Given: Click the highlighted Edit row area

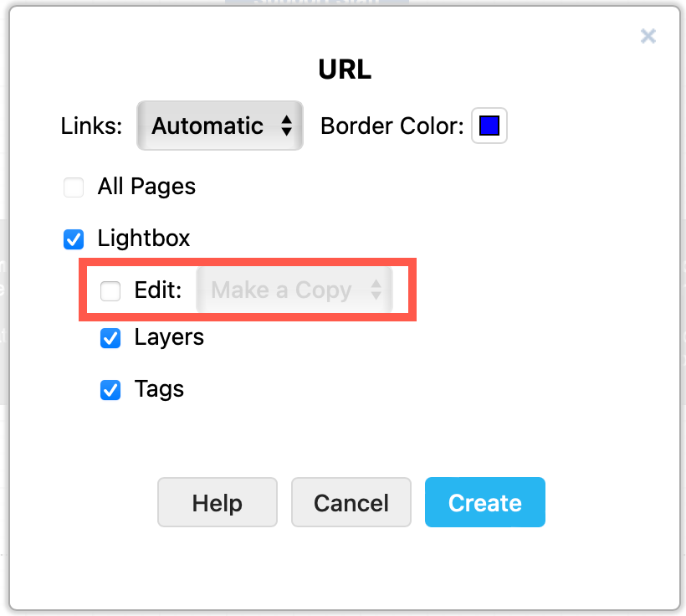Looking at the screenshot, I should [248, 290].
